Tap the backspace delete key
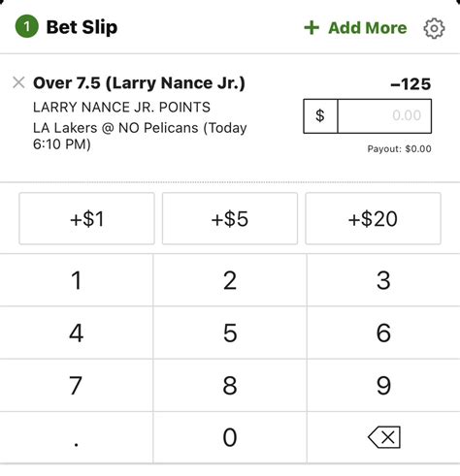460x476 pixels. tap(384, 437)
